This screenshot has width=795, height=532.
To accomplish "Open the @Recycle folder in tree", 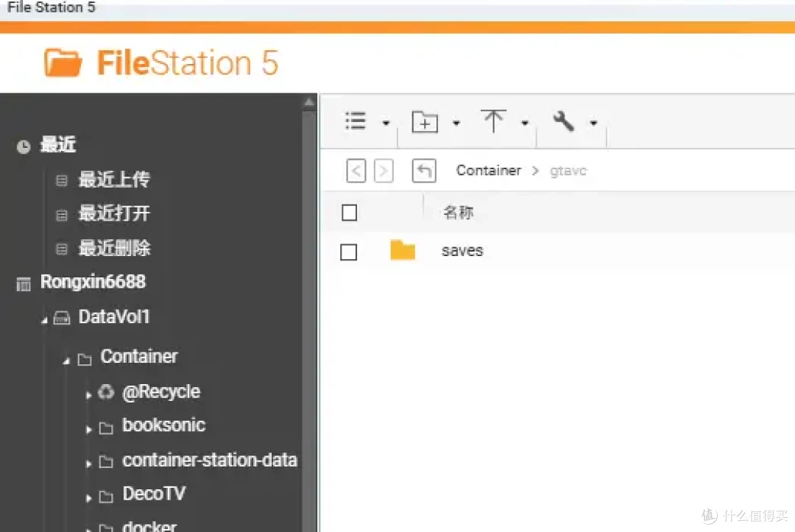I will click(161, 391).
